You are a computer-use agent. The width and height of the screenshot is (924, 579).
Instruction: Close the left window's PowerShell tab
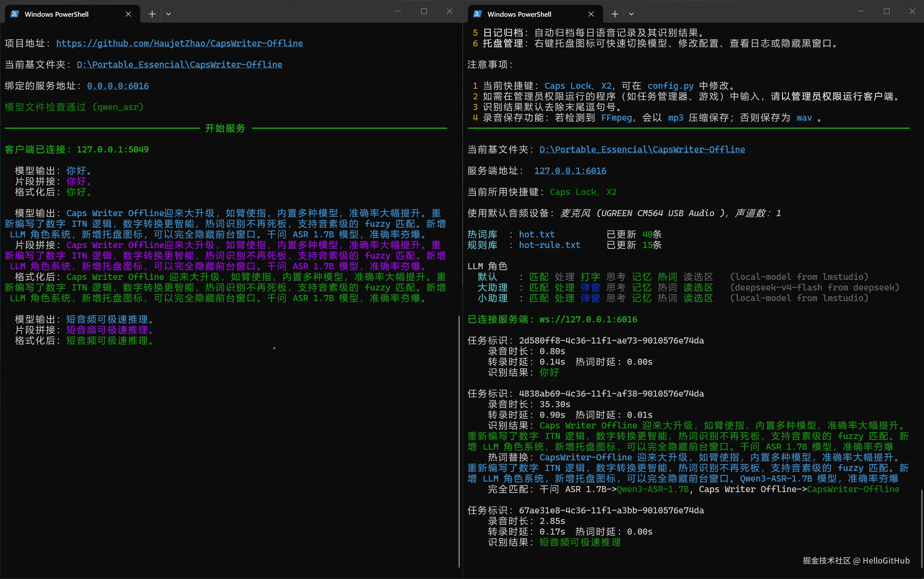pos(128,14)
